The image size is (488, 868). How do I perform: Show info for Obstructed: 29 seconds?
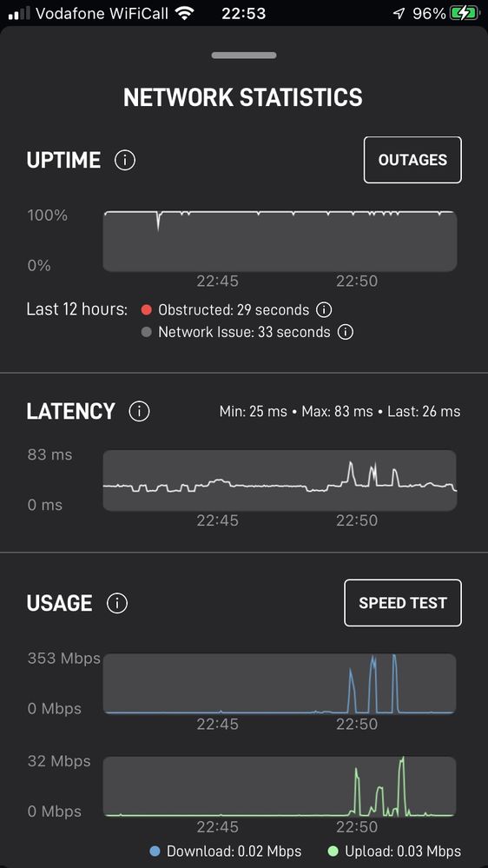324,309
